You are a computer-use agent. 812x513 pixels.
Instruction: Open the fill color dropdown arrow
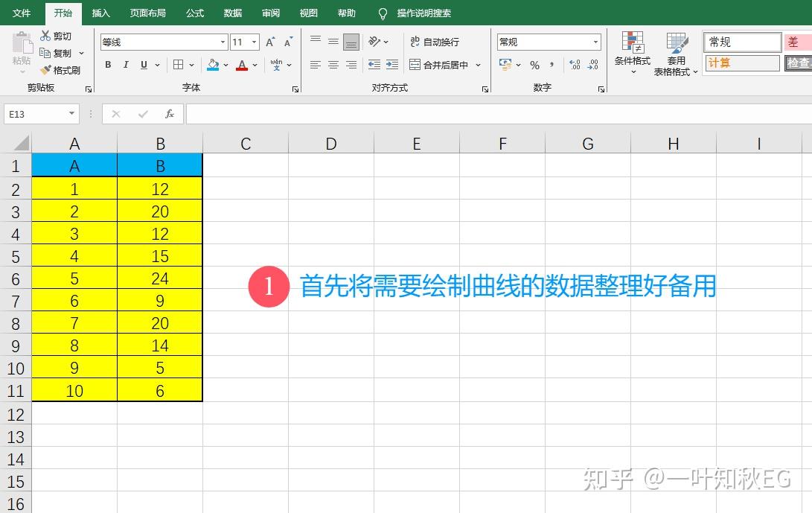[225, 66]
